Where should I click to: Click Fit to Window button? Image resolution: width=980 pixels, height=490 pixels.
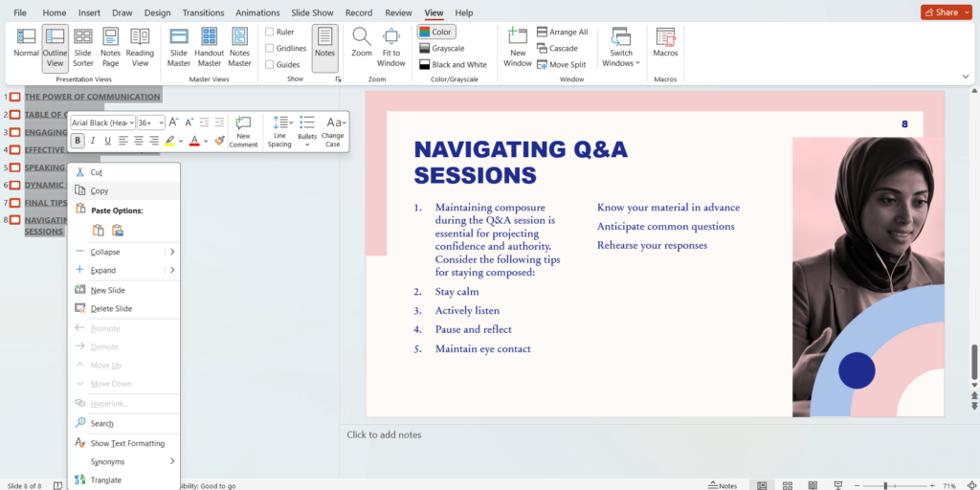point(391,45)
